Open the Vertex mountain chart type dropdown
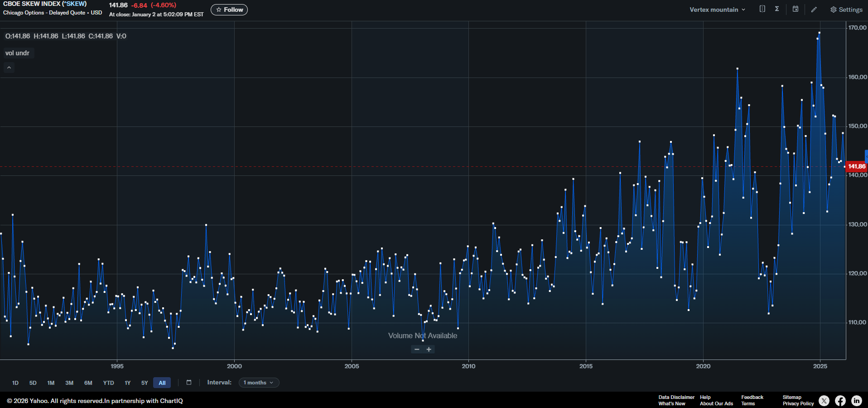 click(x=717, y=9)
